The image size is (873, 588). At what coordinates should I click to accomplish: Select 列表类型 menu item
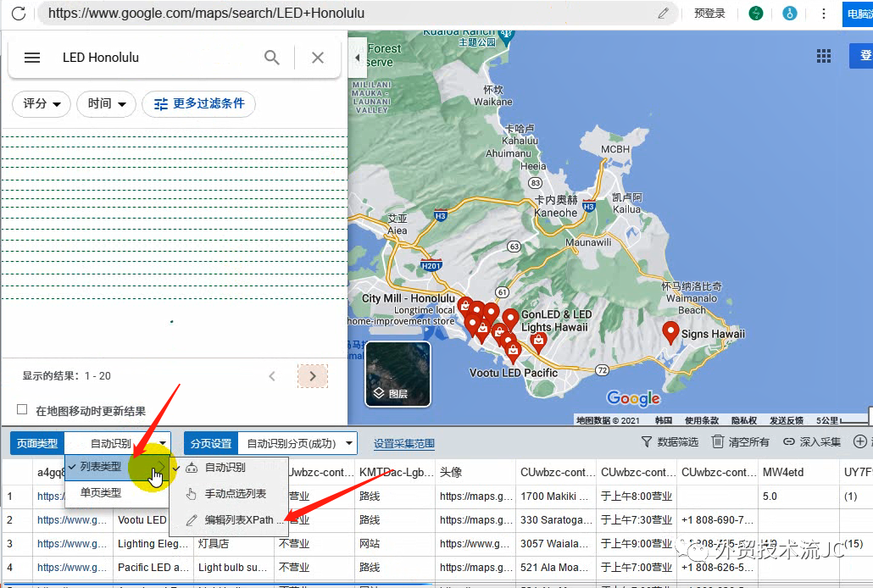point(117,467)
